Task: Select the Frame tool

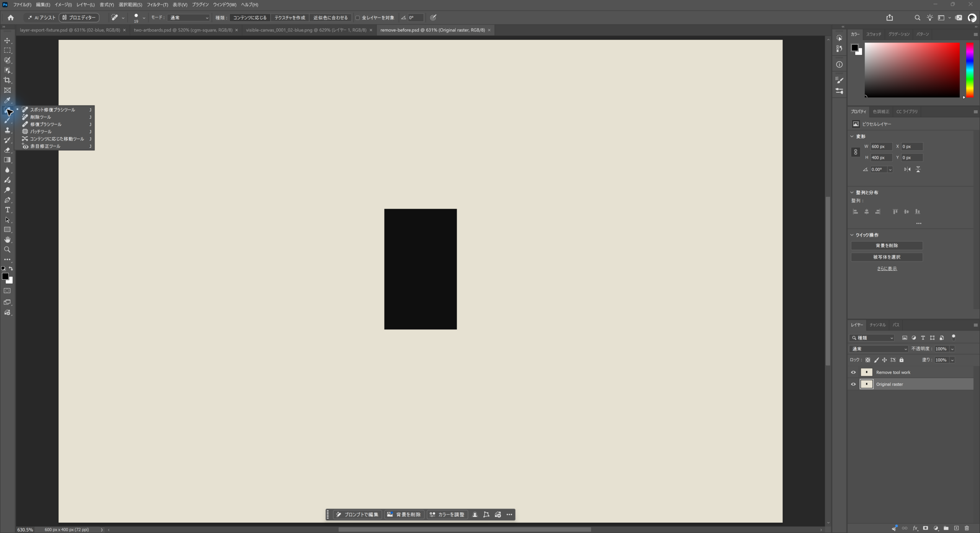Action: [x=7, y=90]
